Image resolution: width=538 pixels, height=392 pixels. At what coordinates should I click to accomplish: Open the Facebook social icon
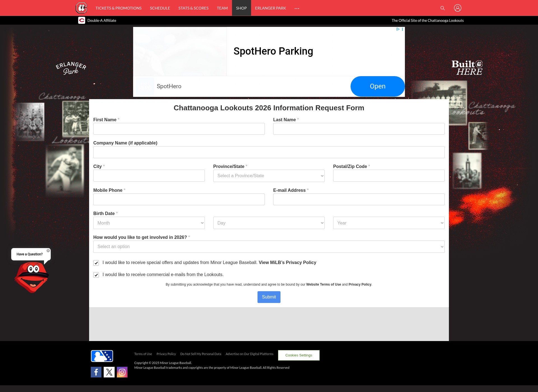coord(96,372)
